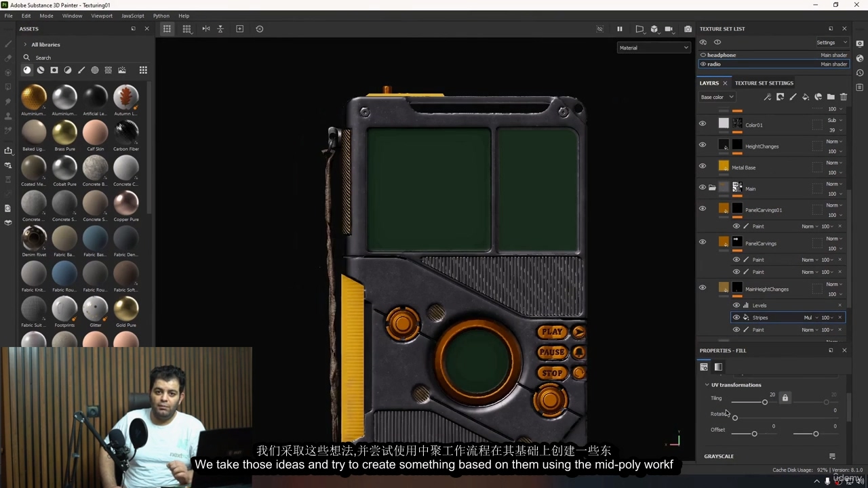This screenshot has height=488, width=868.
Task: Remove the Levels effect with its X
Action: 840,305
